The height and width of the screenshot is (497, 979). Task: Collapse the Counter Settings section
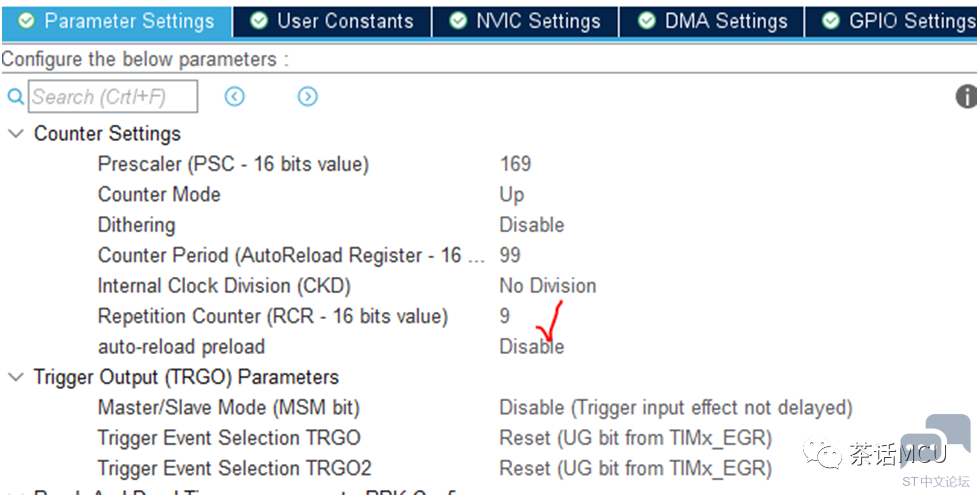(16, 134)
